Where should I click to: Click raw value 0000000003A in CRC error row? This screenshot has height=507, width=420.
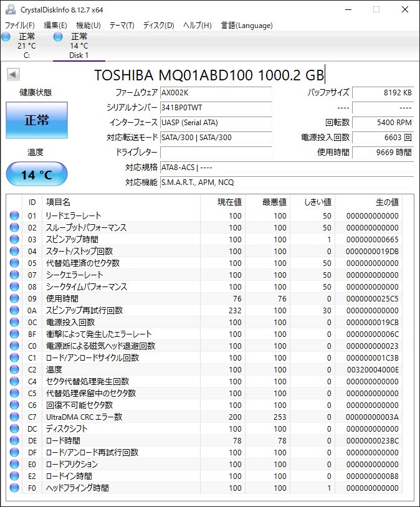pyautogui.click(x=372, y=417)
